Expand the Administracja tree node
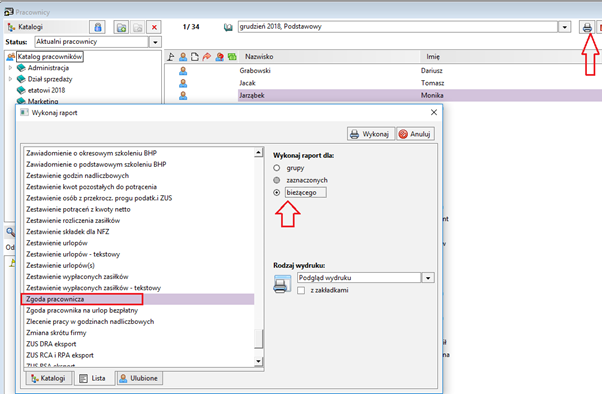This screenshot has height=394, width=602. coord(10,68)
